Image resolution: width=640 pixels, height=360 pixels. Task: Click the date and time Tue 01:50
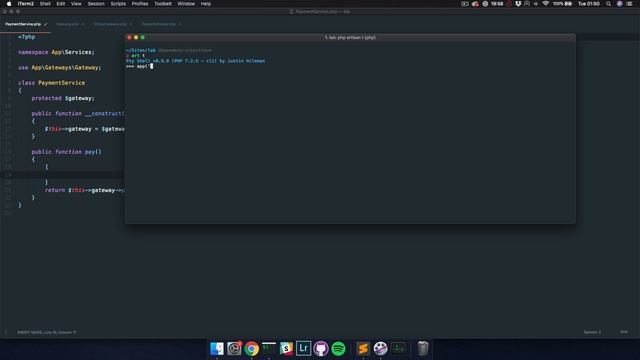click(589, 4)
